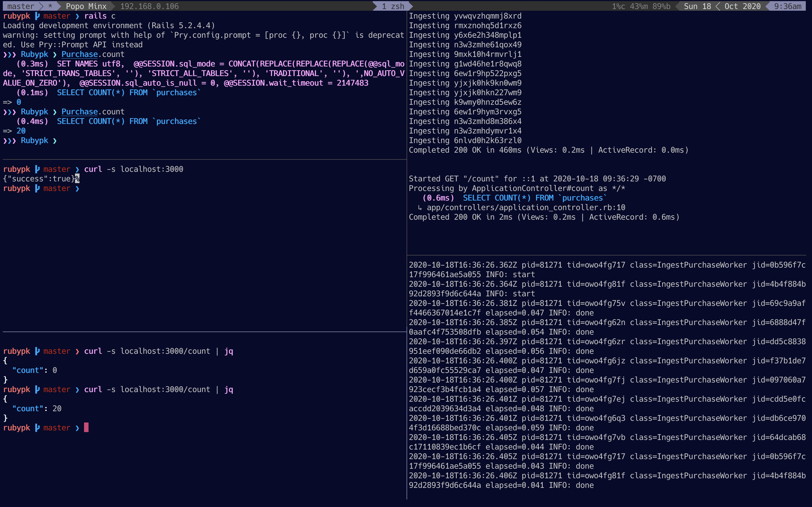Click the asterisk in the tmux status bar
The image size is (812, 507).
pyautogui.click(x=50, y=6)
